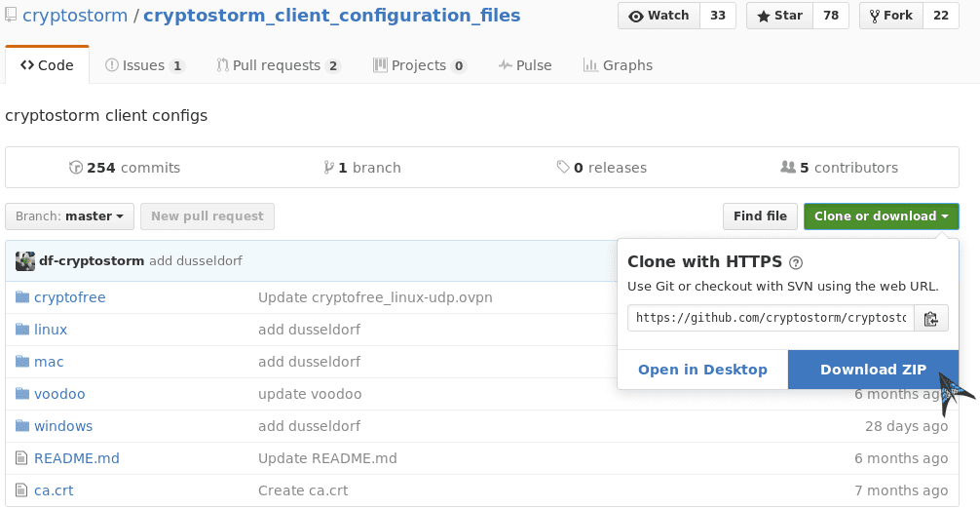Switch to the Pull requests tab
Image resolution: width=980 pixels, height=509 pixels.
279,65
